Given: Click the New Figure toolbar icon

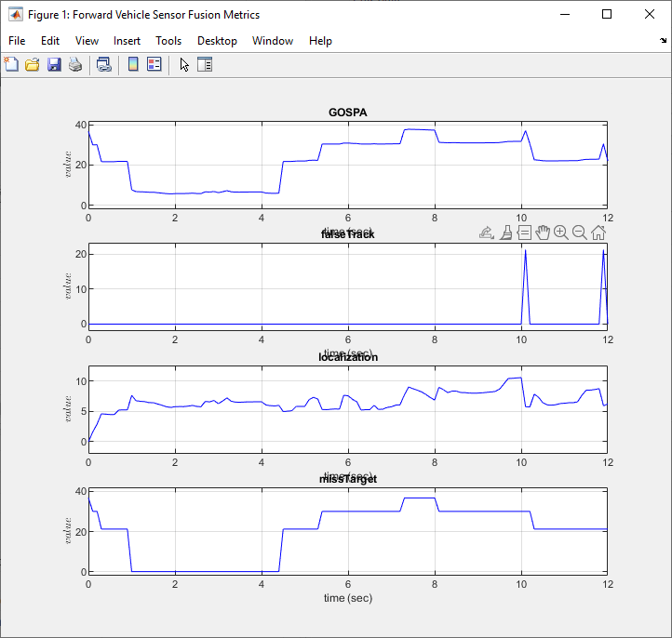Looking at the screenshot, I should pyautogui.click(x=11, y=64).
